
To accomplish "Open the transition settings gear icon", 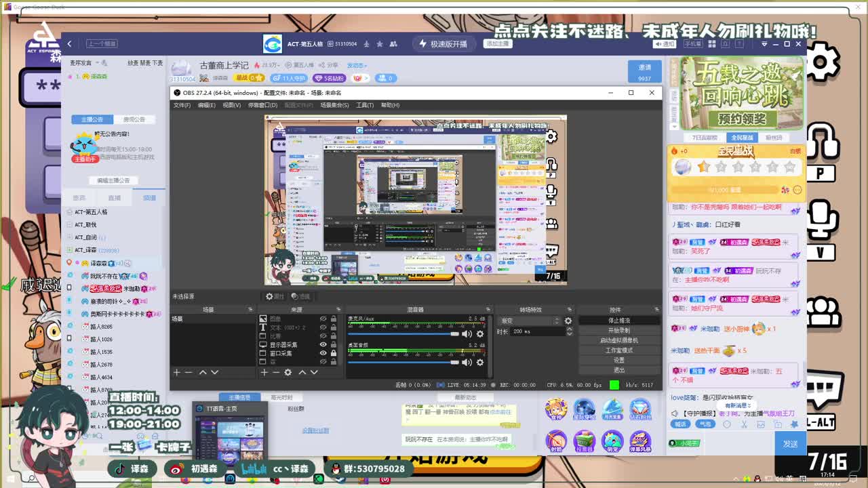I will pos(568,319).
